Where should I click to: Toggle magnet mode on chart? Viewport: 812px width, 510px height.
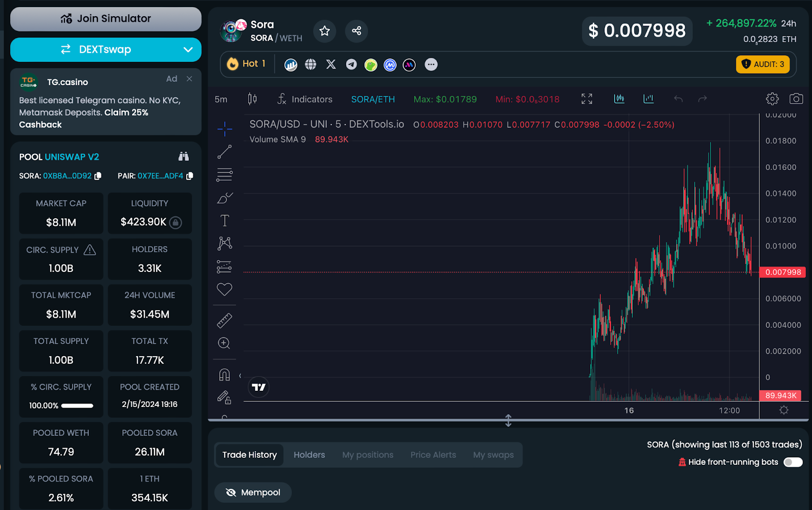224,375
